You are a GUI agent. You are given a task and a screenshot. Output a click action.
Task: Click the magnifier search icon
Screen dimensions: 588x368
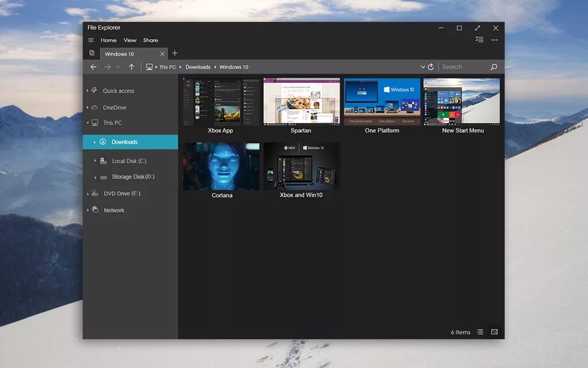pos(494,67)
